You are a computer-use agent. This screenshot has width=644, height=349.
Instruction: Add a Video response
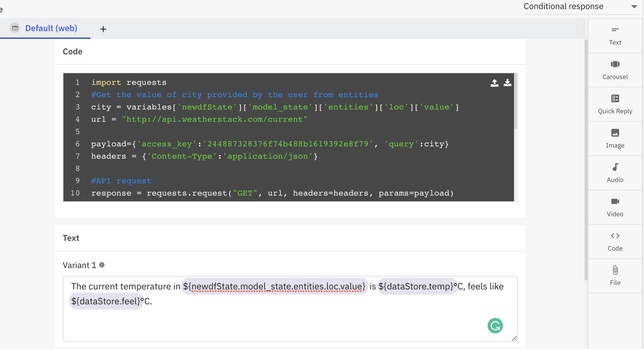[615, 208]
